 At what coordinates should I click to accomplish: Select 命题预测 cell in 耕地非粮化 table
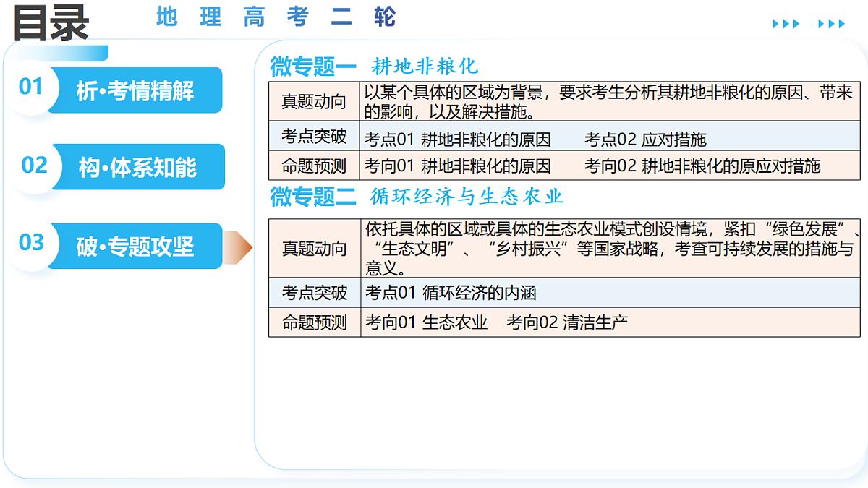click(x=314, y=166)
